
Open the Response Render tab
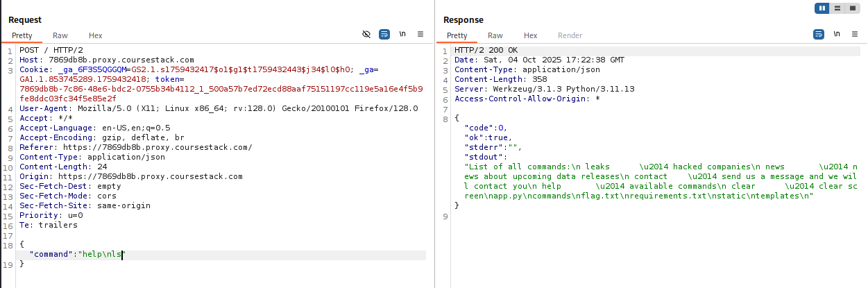click(570, 35)
